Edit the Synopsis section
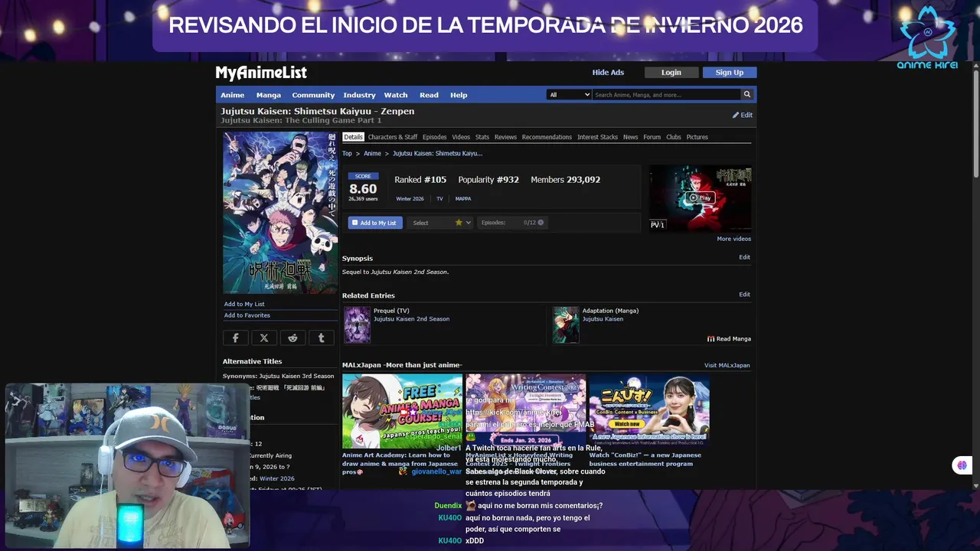Image resolution: width=980 pixels, height=551 pixels. pyautogui.click(x=744, y=257)
